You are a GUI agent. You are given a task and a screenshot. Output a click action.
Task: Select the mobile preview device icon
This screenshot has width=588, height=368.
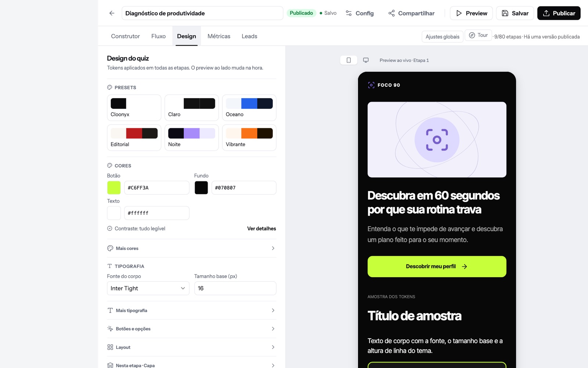349,60
